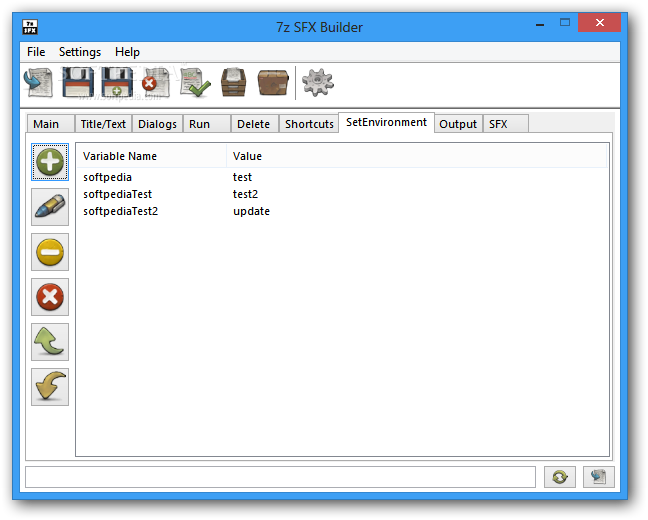Remove variable with yellow minus button

point(50,252)
